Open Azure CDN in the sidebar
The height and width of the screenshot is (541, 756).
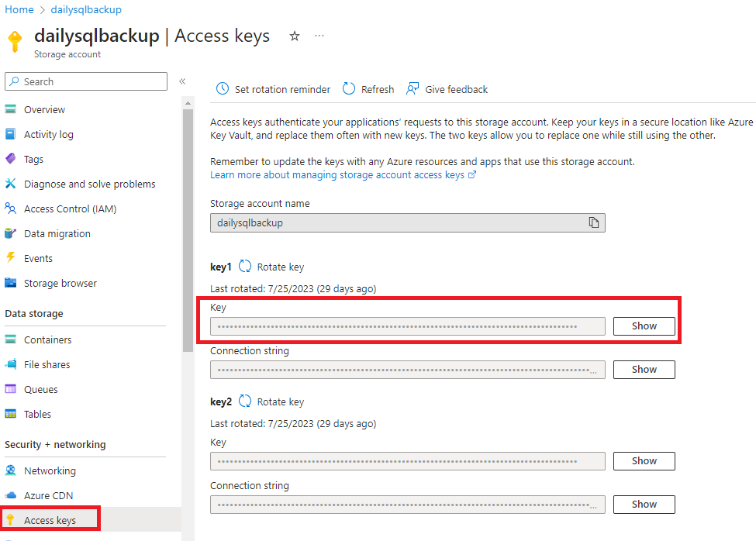click(48, 496)
